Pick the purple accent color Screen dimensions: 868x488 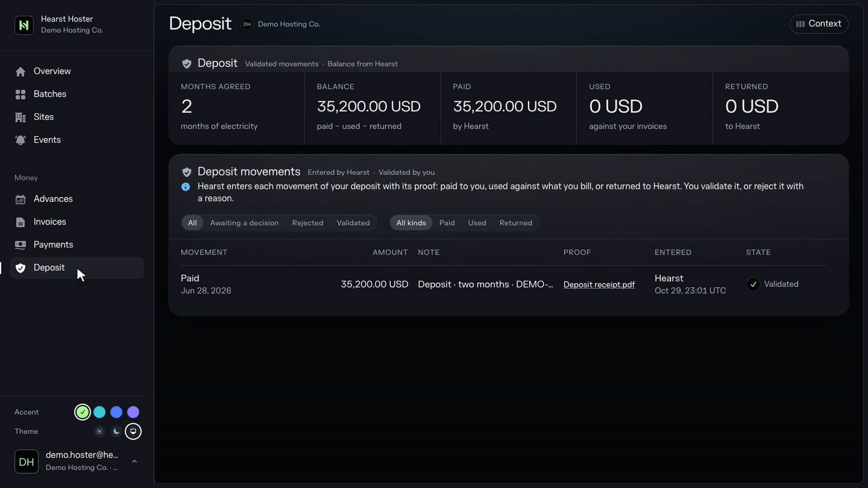coord(133,412)
